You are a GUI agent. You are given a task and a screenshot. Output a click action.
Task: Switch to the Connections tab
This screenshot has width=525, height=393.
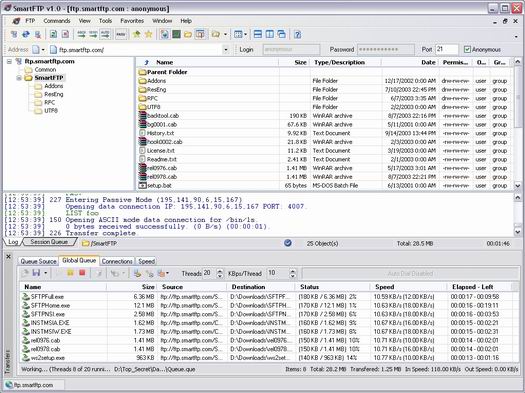(x=117, y=261)
